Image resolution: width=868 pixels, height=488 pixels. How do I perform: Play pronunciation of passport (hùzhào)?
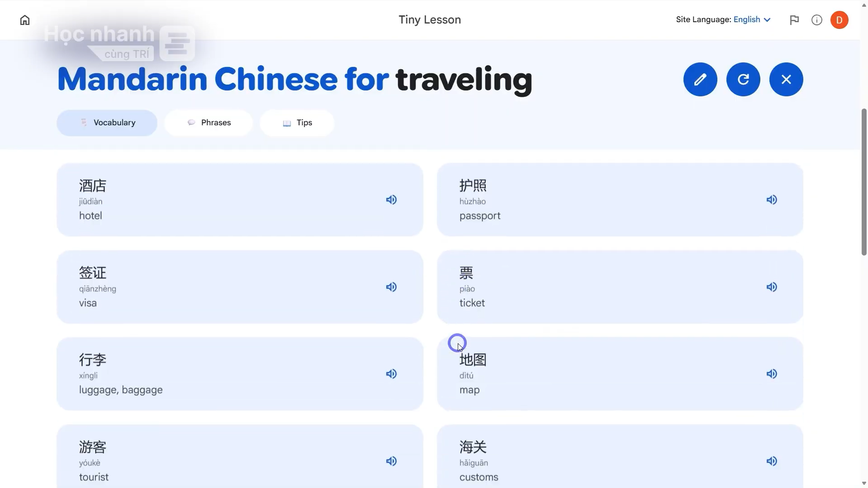click(772, 200)
